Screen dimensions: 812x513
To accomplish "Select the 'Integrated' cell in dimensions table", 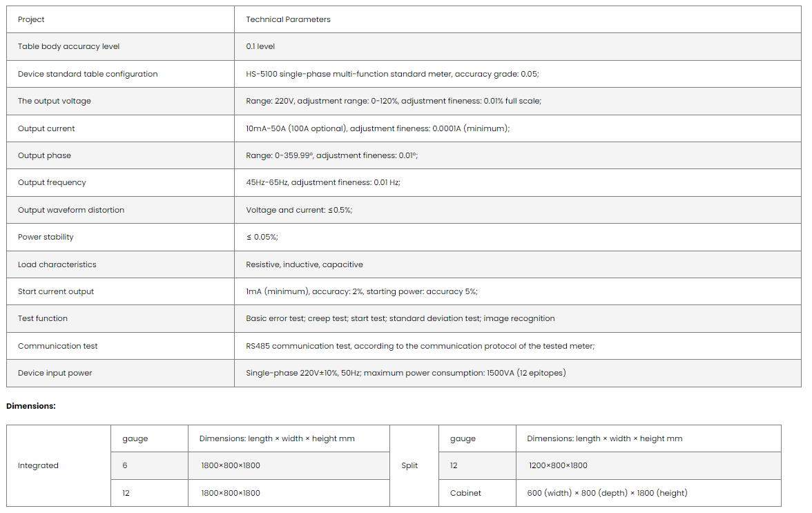I will coord(38,465).
